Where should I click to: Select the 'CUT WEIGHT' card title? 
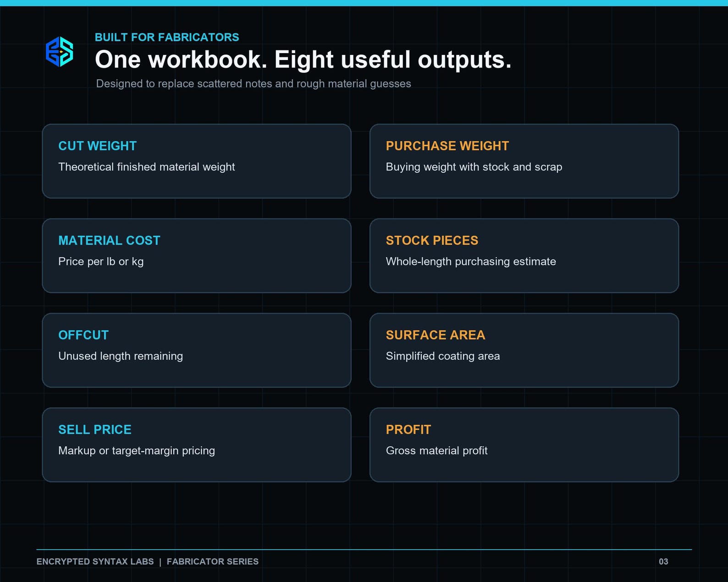point(98,146)
